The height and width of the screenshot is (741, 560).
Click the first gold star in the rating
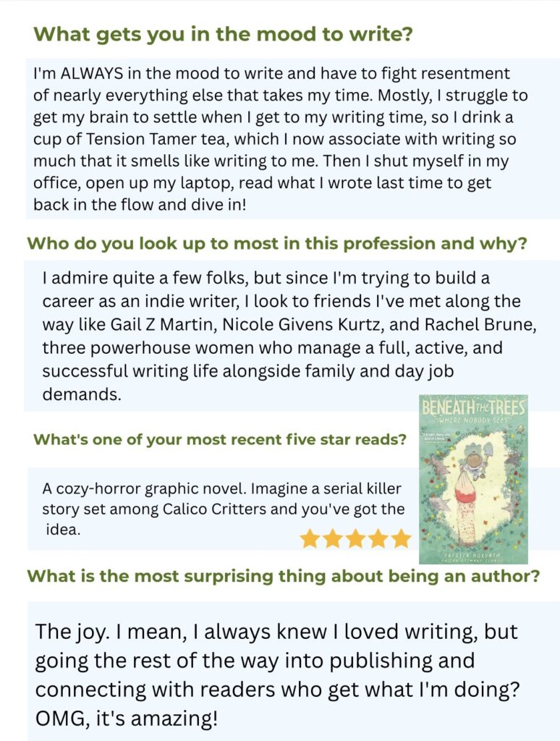[310, 538]
